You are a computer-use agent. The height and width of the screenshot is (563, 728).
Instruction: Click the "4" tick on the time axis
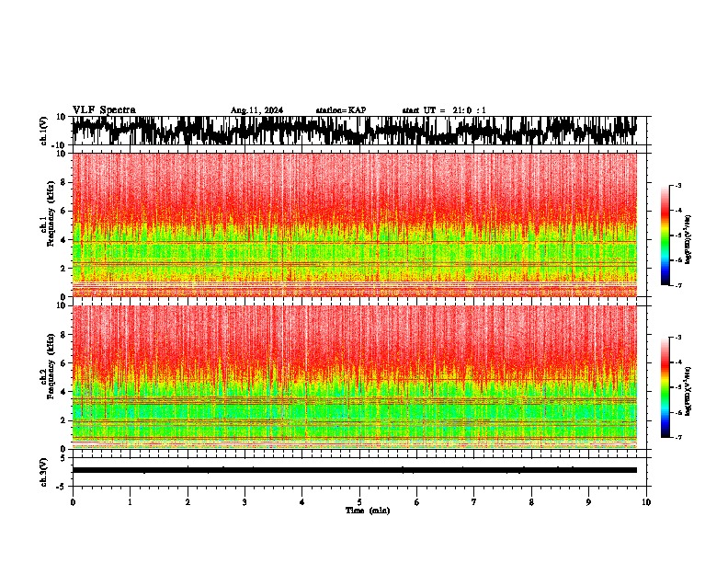302,502
